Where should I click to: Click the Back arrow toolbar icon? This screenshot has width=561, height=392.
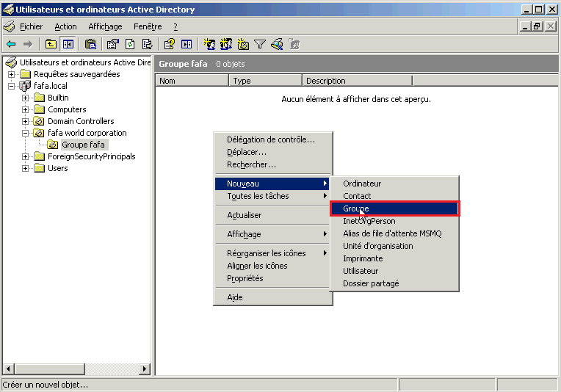11,44
